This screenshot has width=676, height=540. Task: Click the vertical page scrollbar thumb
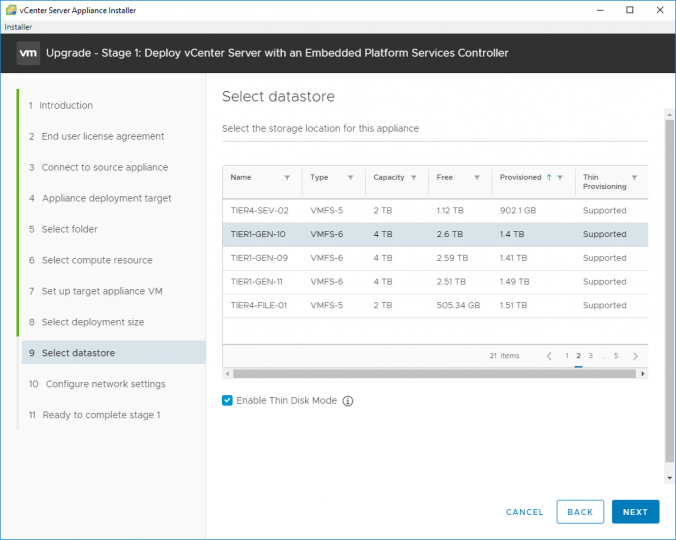click(x=669, y=292)
